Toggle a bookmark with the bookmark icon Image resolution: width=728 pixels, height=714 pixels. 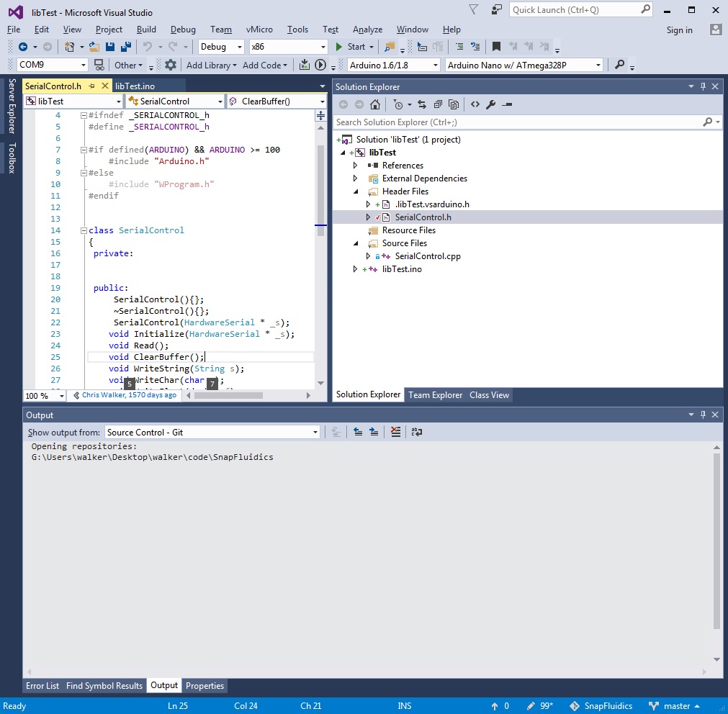pyautogui.click(x=496, y=47)
